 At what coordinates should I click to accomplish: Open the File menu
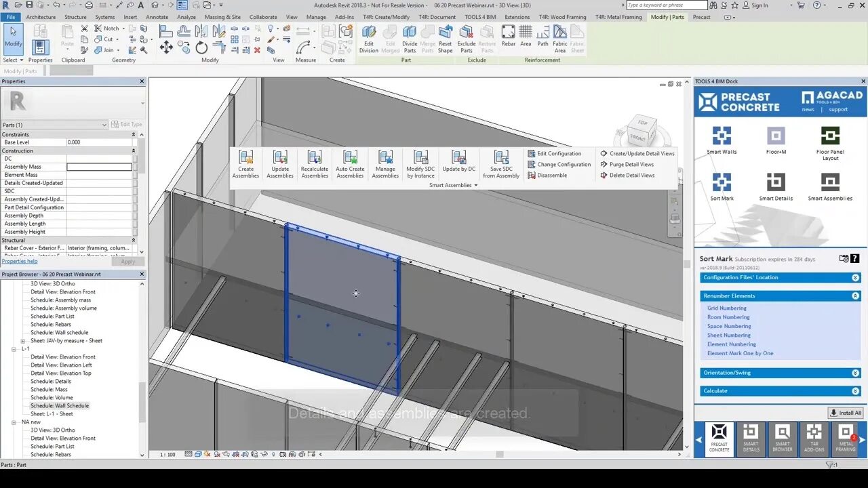click(x=11, y=17)
